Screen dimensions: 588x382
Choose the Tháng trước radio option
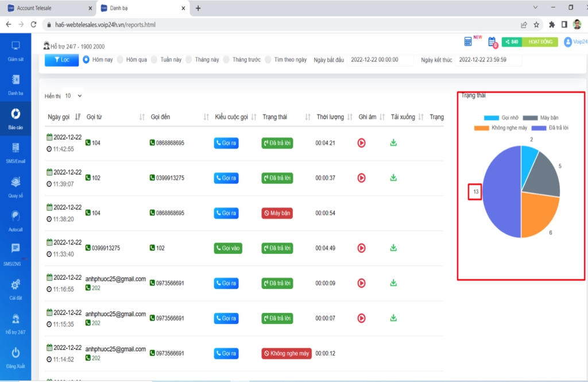point(226,60)
